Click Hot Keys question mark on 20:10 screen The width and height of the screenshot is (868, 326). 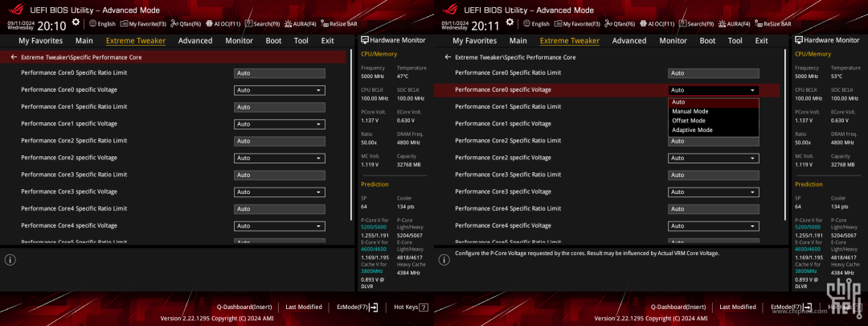pyautogui.click(x=424, y=307)
